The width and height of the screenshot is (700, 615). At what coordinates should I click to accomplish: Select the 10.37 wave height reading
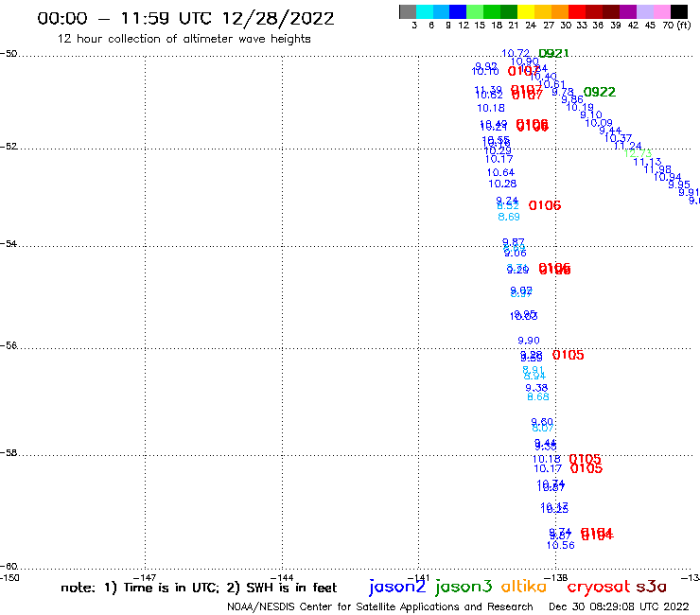pyautogui.click(x=618, y=138)
